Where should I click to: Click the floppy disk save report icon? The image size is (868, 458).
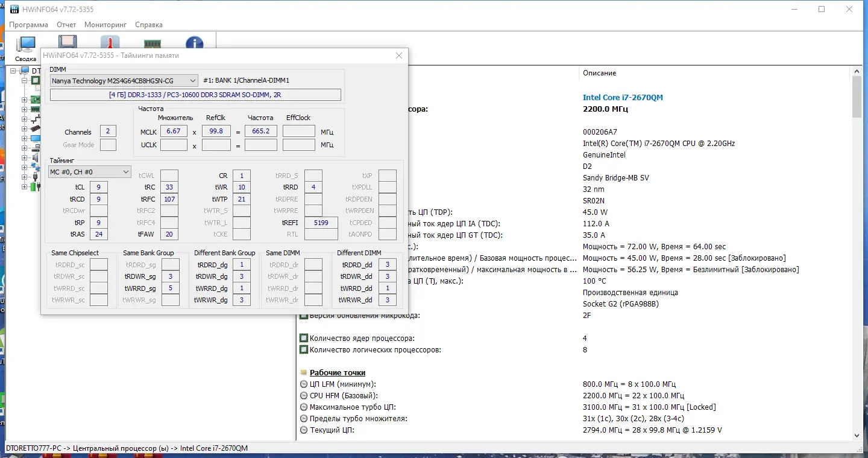click(x=68, y=43)
